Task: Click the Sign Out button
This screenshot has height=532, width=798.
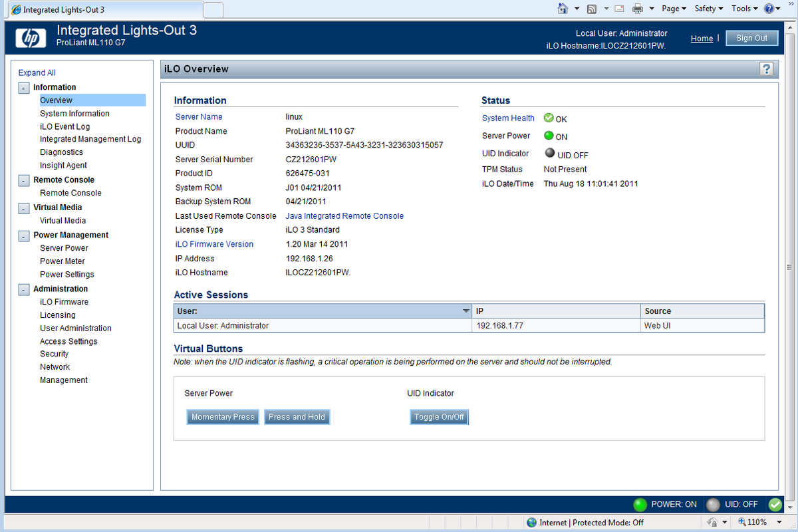Action: (x=751, y=37)
